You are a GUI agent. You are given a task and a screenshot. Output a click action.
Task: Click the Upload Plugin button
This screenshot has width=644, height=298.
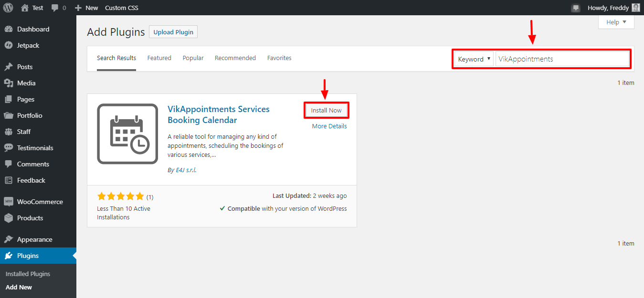(173, 32)
